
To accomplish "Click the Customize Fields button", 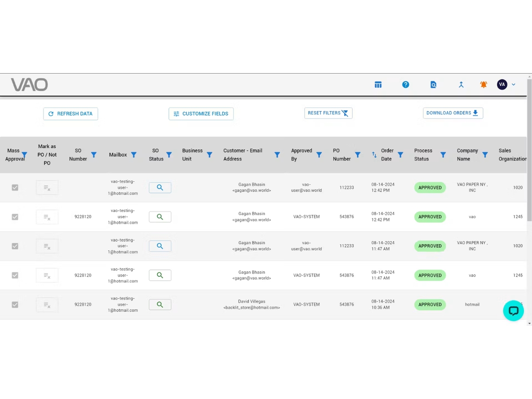I will click(201, 114).
